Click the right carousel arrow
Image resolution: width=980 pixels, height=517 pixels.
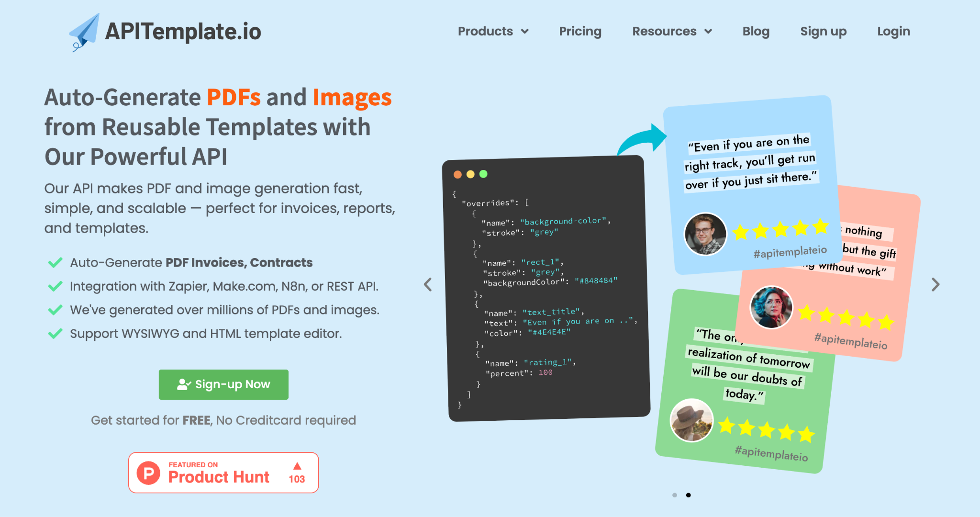935,284
